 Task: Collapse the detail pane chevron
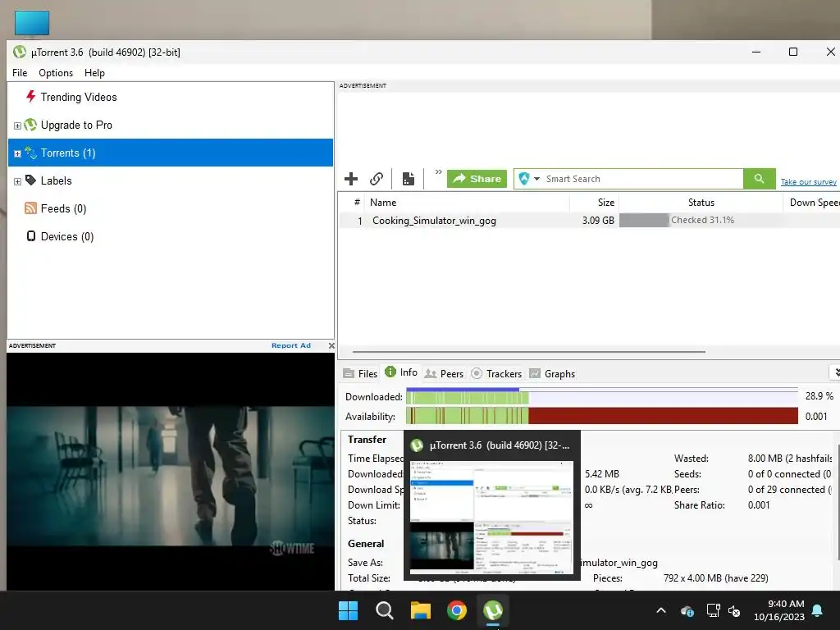835,372
